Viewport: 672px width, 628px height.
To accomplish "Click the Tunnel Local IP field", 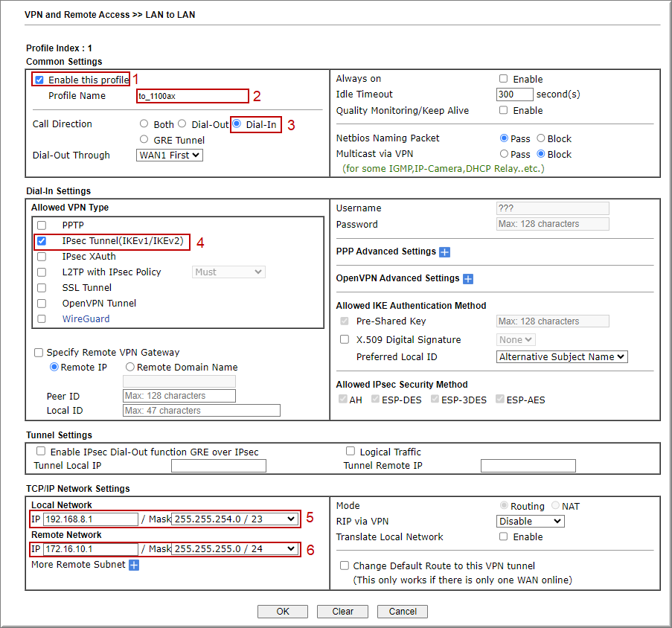I will click(x=219, y=466).
